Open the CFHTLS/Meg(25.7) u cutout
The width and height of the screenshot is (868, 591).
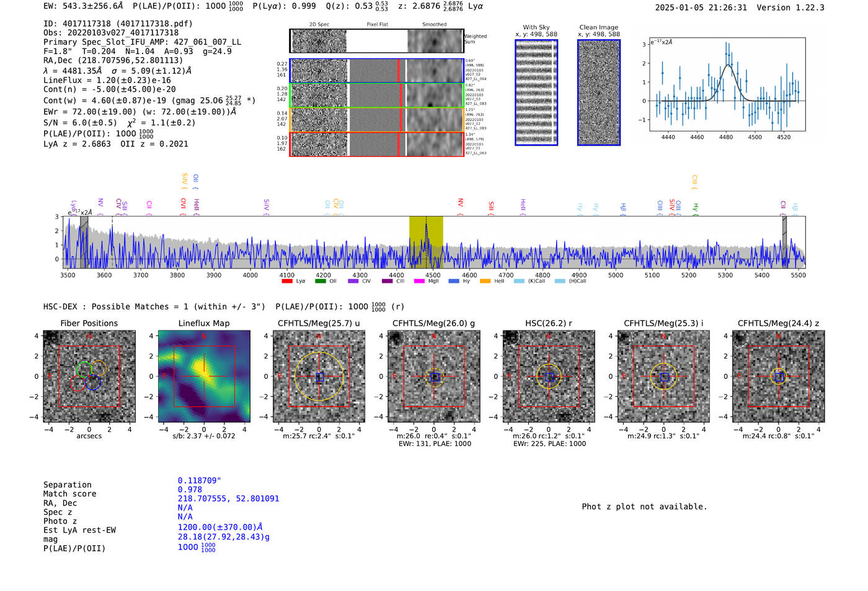[319, 376]
